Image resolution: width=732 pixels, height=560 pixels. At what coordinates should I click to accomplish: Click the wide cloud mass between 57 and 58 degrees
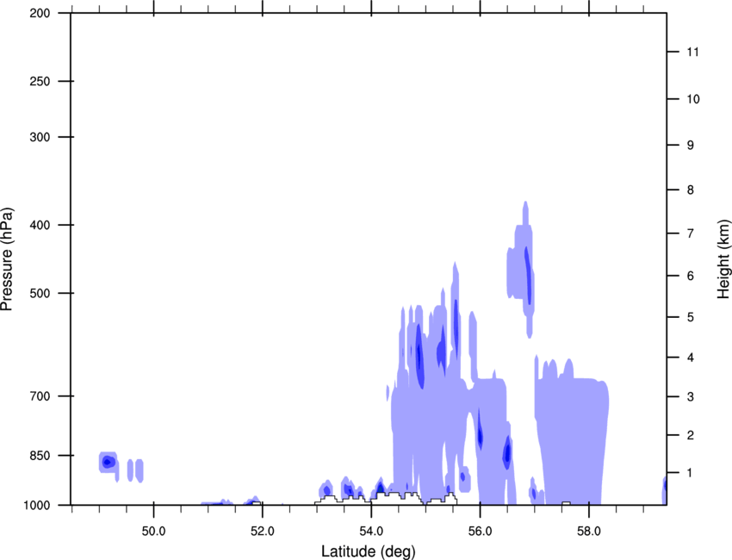click(x=572, y=432)
